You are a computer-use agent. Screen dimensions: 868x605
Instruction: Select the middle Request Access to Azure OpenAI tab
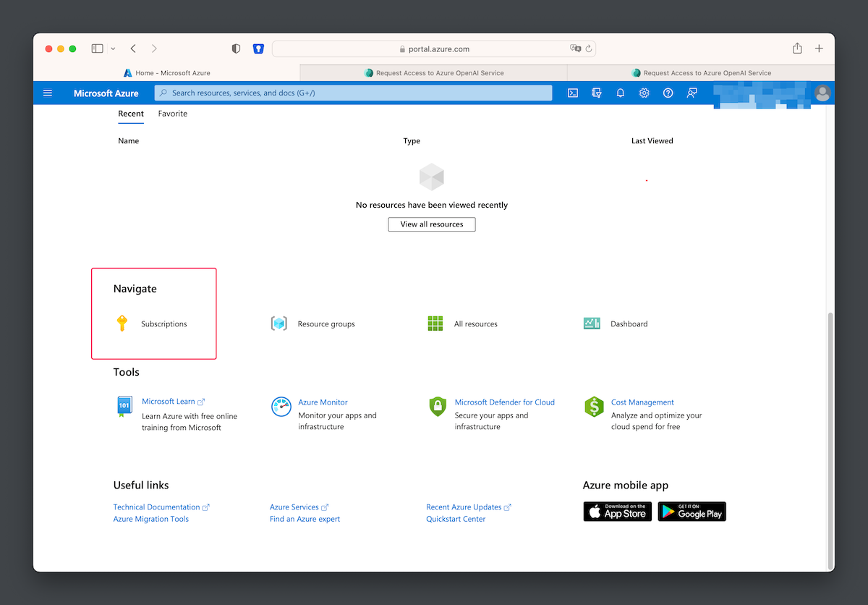coord(433,72)
